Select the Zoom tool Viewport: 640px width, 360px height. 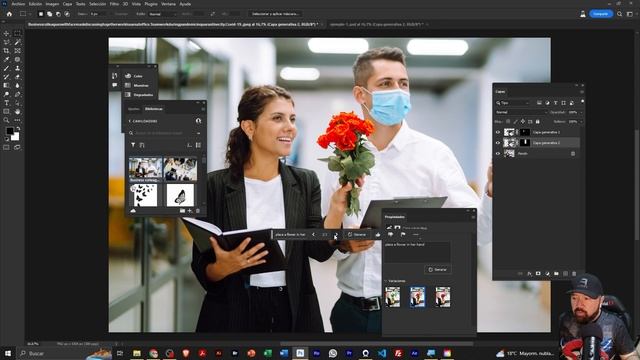pyautogui.click(x=6, y=120)
